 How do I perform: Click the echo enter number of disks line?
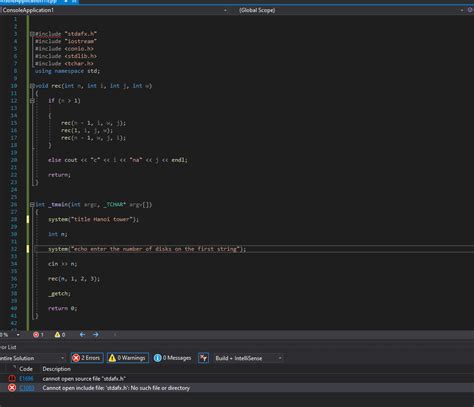[147, 249]
